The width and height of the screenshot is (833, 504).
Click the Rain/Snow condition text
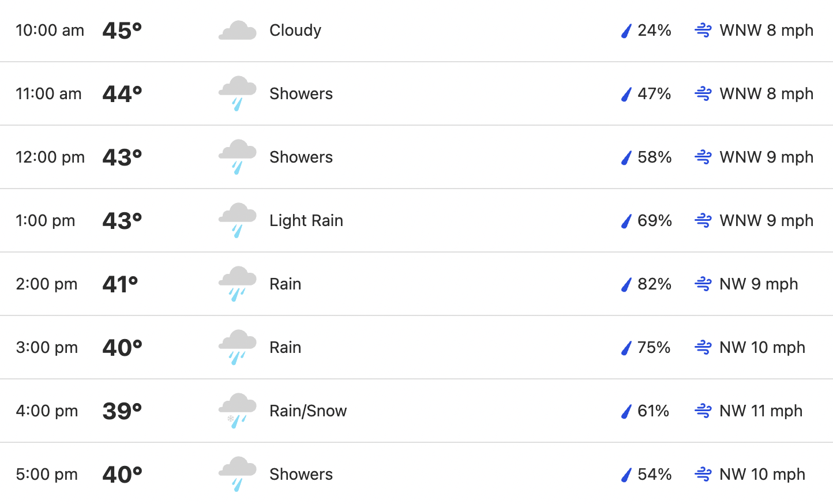click(x=308, y=411)
